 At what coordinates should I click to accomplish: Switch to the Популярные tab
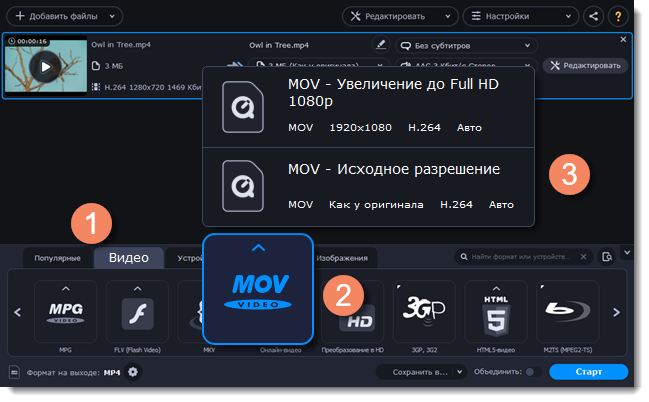tap(57, 258)
